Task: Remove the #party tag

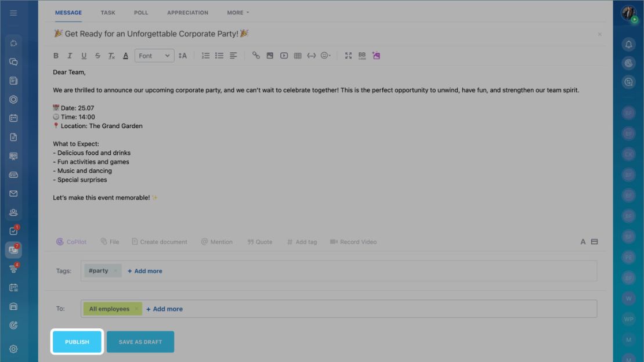Action: pyautogui.click(x=115, y=271)
